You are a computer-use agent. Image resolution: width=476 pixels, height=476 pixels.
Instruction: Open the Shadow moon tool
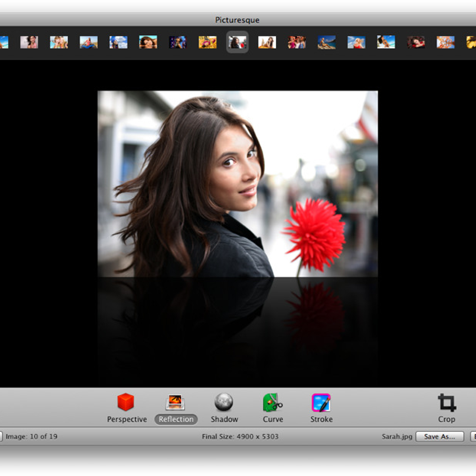(x=224, y=402)
